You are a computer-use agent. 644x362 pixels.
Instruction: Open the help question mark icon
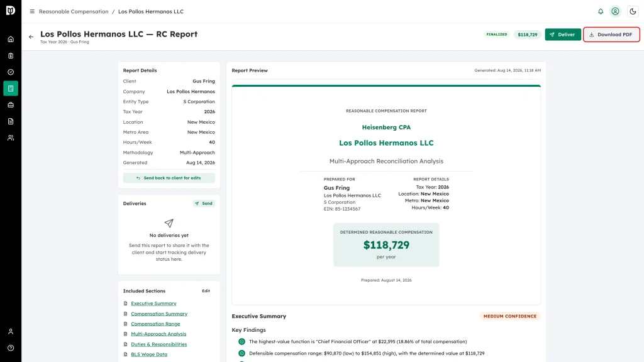point(11,348)
